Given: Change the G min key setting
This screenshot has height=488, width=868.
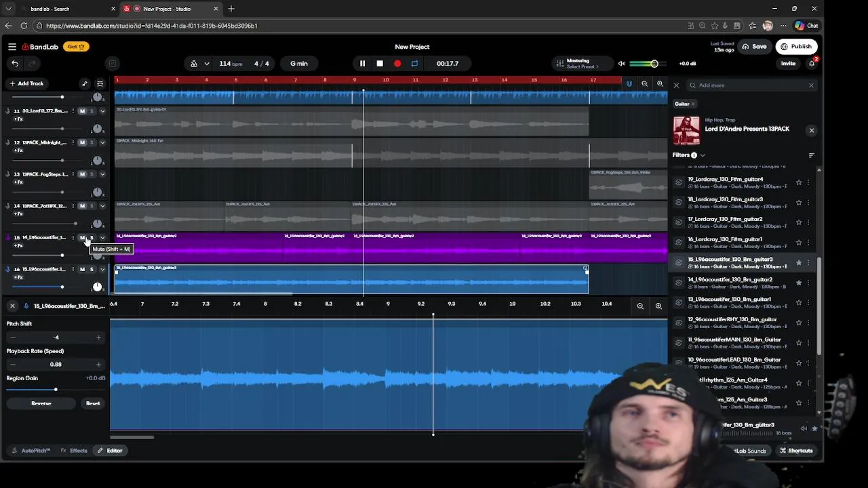Looking at the screenshot, I should 299,64.
